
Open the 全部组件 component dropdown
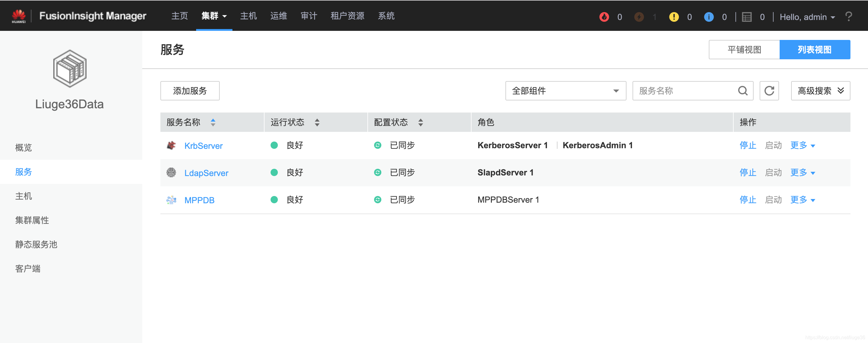pos(565,90)
